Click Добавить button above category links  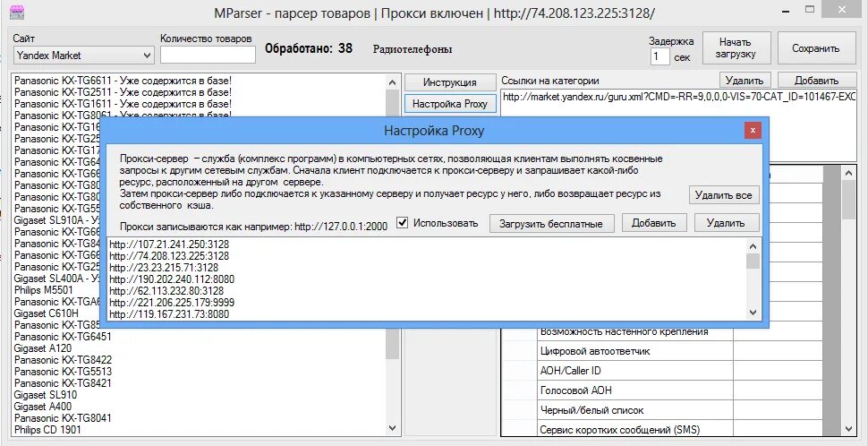[816, 81]
